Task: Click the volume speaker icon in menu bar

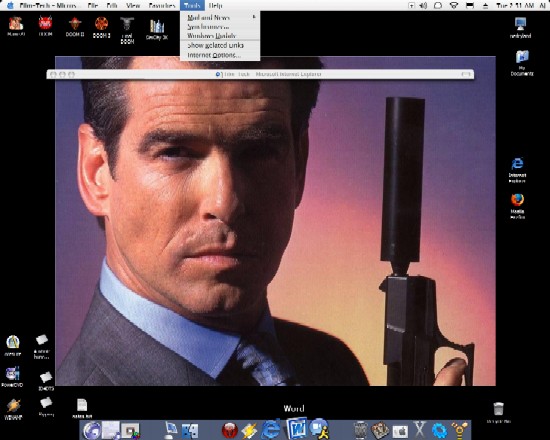Action: click(x=424, y=6)
